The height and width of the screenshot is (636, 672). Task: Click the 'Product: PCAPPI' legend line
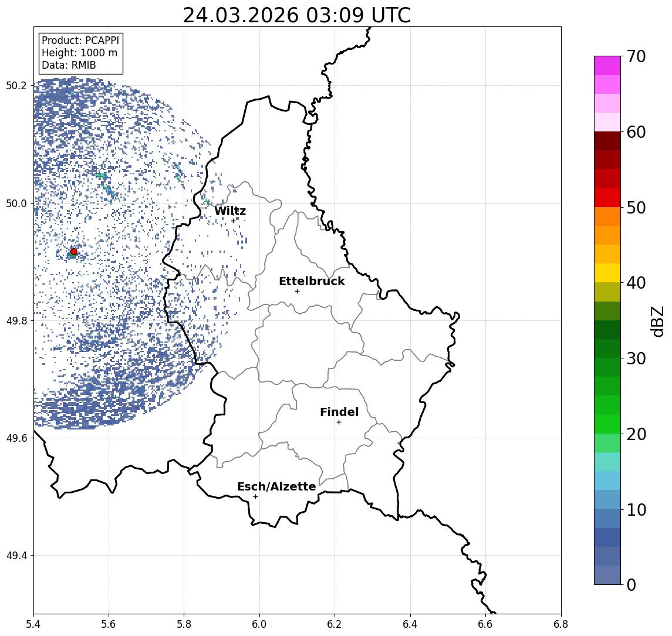[x=80, y=40]
